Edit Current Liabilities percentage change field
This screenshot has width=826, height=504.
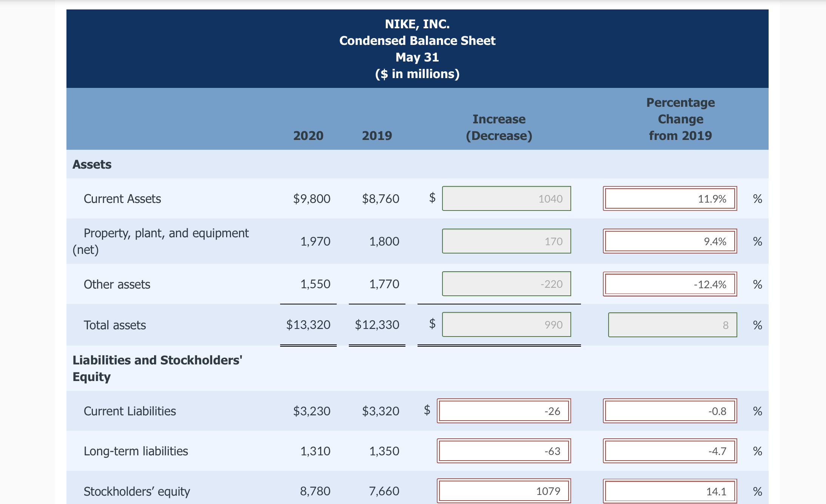(x=670, y=411)
